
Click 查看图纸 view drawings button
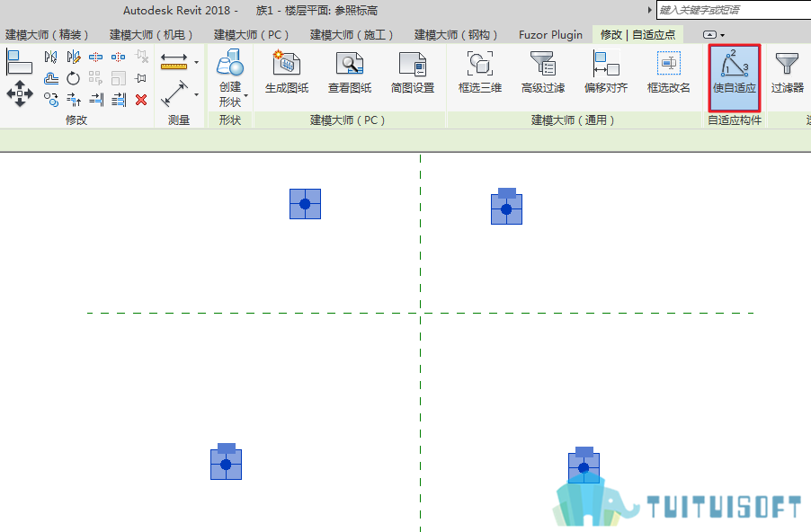[350, 73]
